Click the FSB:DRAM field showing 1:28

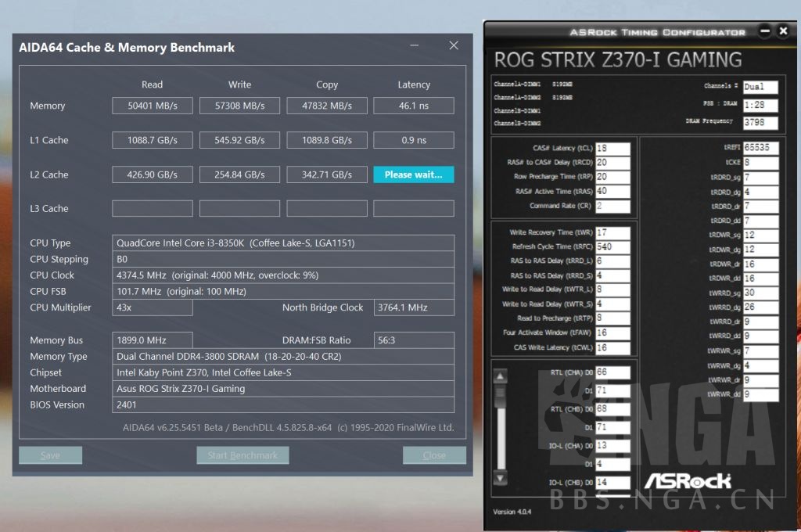click(x=760, y=106)
